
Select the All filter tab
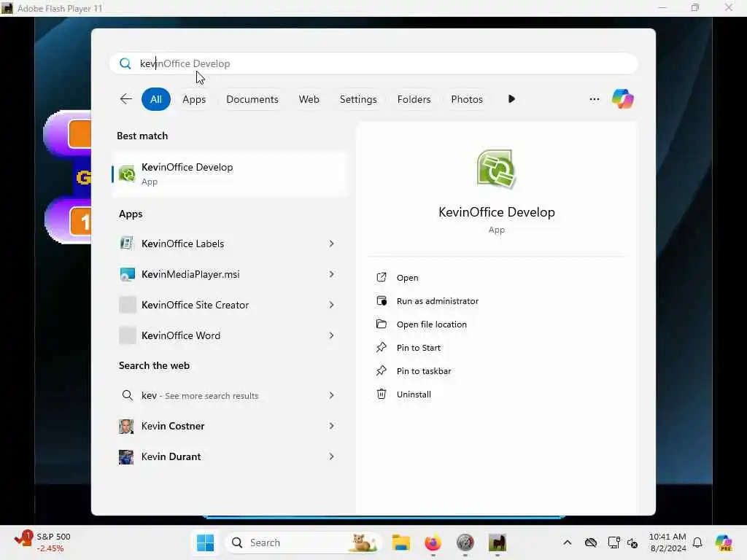[156, 99]
